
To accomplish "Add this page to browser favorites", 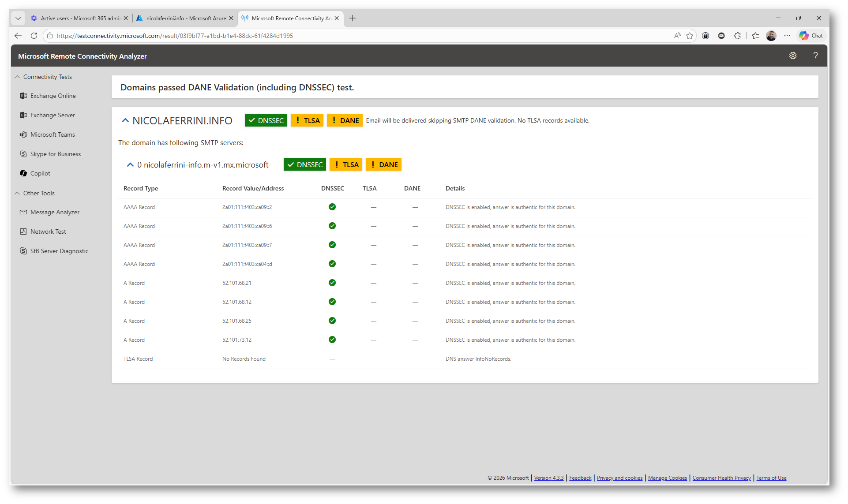I will pos(690,36).
